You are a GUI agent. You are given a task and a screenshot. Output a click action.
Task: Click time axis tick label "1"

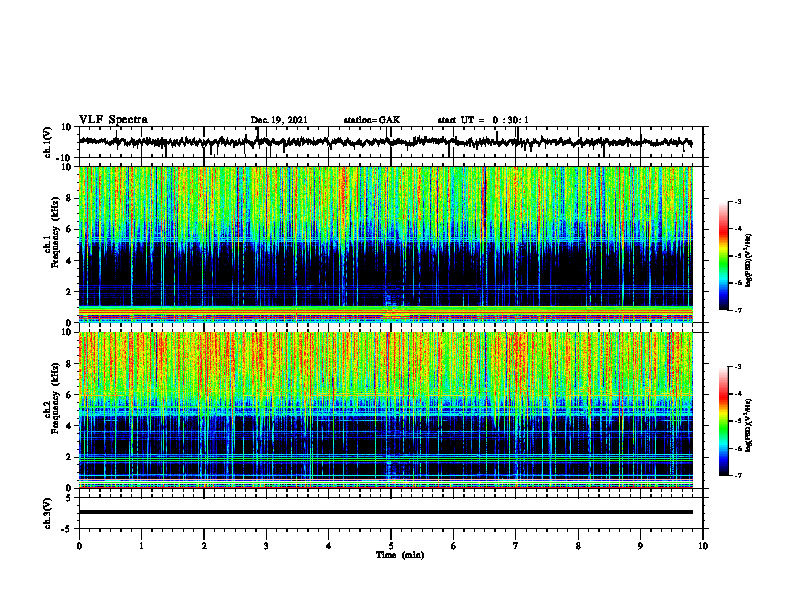pyautogui.click(x=141, y=546)
